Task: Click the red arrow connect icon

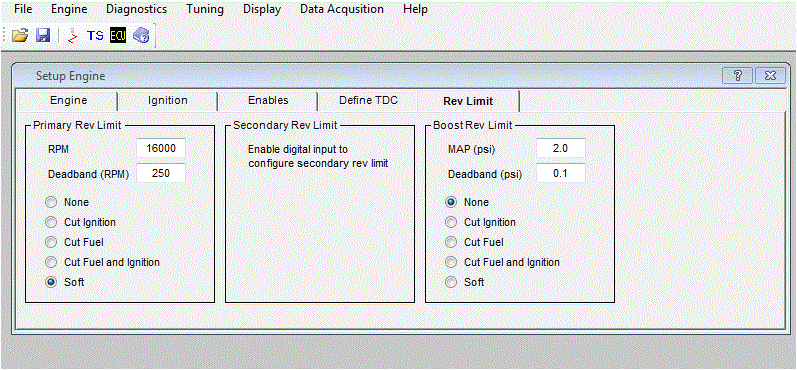Action: pyautogui.click(x=73, y=36)
